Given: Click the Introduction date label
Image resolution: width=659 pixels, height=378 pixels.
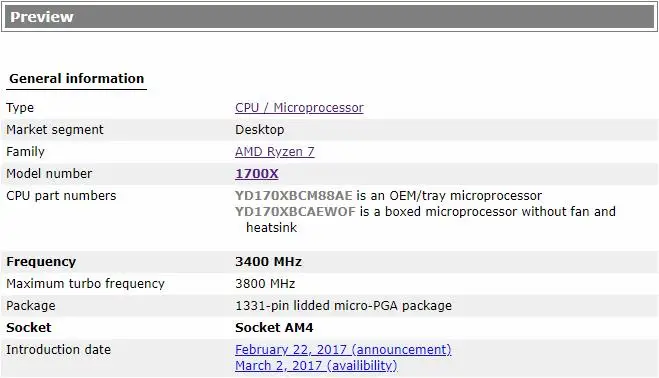Looking at the screenshot, I should 58,349.
